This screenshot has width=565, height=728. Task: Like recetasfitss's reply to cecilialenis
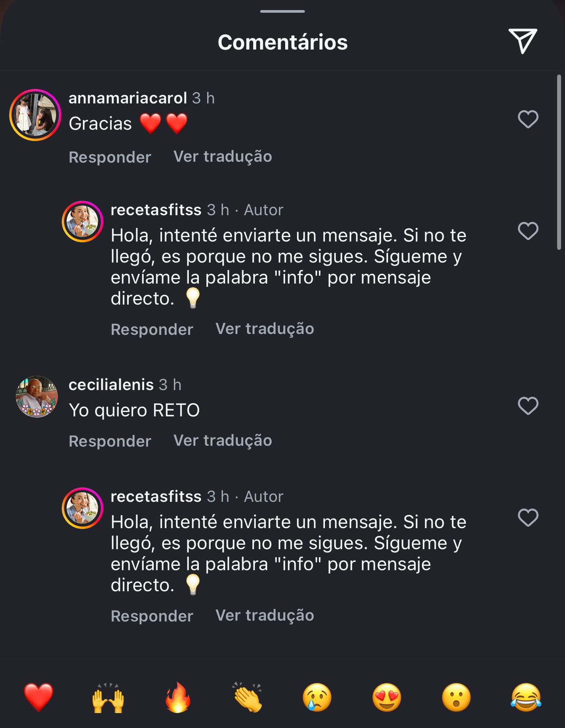point(528,518)
